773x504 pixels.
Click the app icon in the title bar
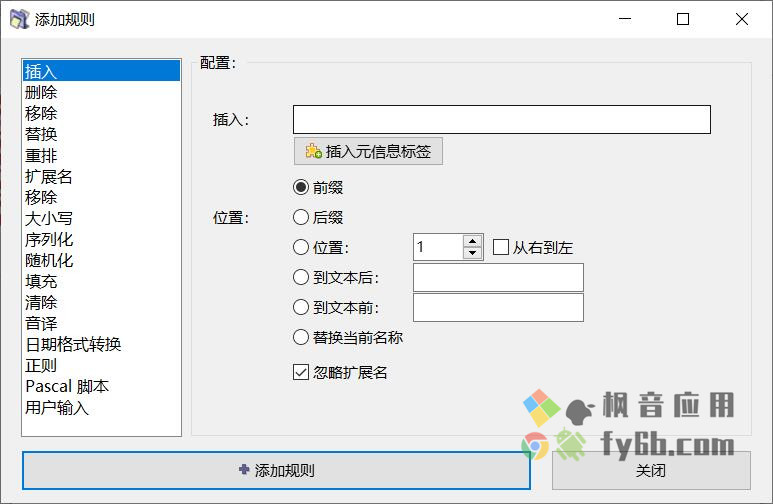(20, 19)
